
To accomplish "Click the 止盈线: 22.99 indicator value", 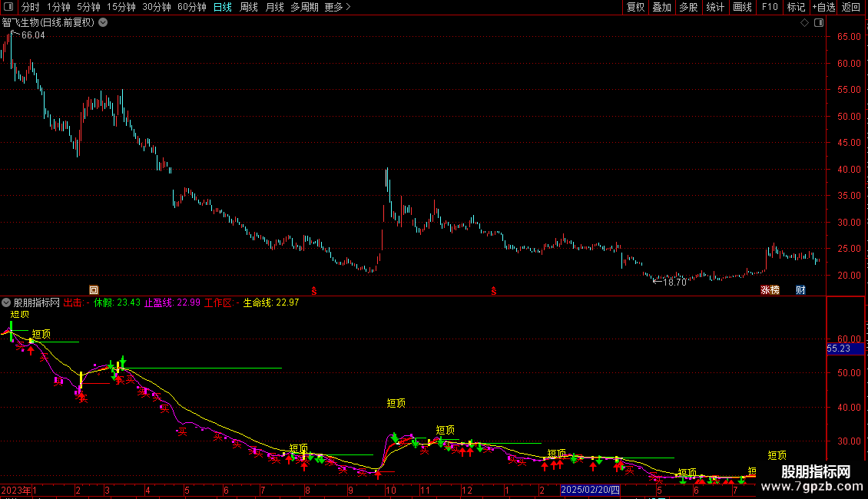I will pyautogui.click(x=172, y=302).
